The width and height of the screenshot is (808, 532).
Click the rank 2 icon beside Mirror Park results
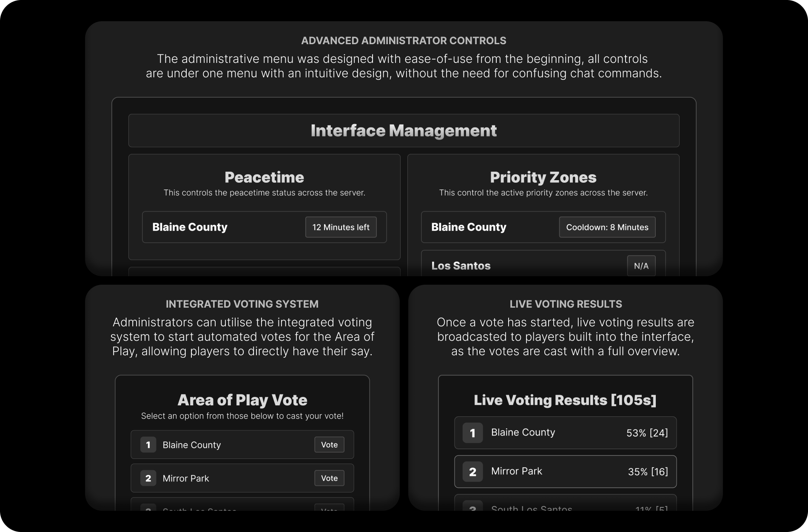click(x=472, y=471)
